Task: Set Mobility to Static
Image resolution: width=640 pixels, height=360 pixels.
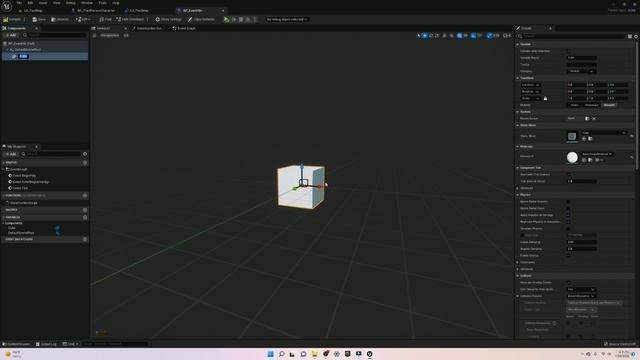Action: 574,105
